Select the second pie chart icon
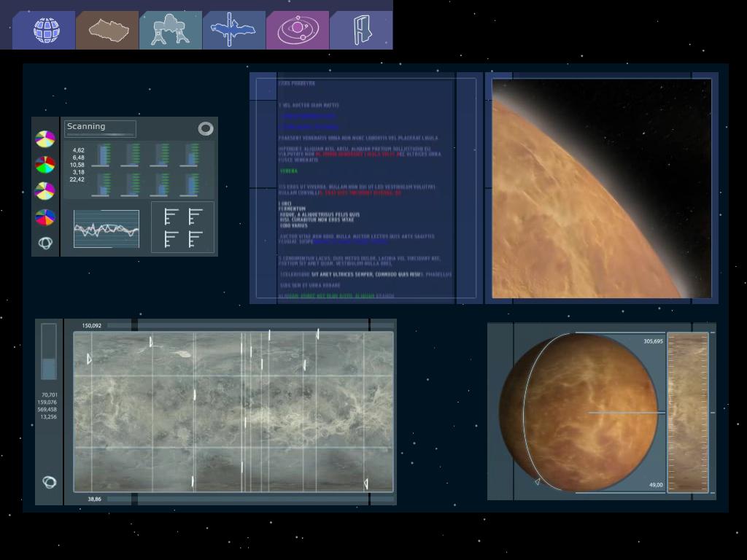The height and width of the screenshot is (560, 747). tap(45, 165)
